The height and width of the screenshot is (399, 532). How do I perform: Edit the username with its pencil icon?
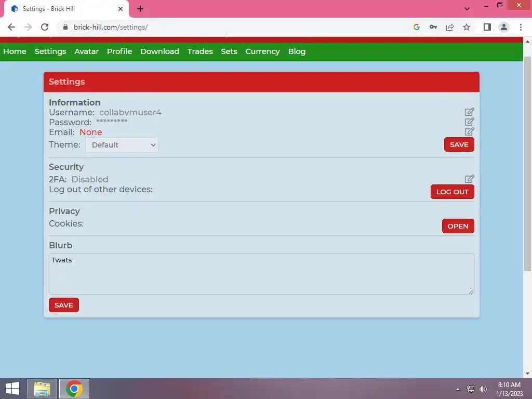469,112
